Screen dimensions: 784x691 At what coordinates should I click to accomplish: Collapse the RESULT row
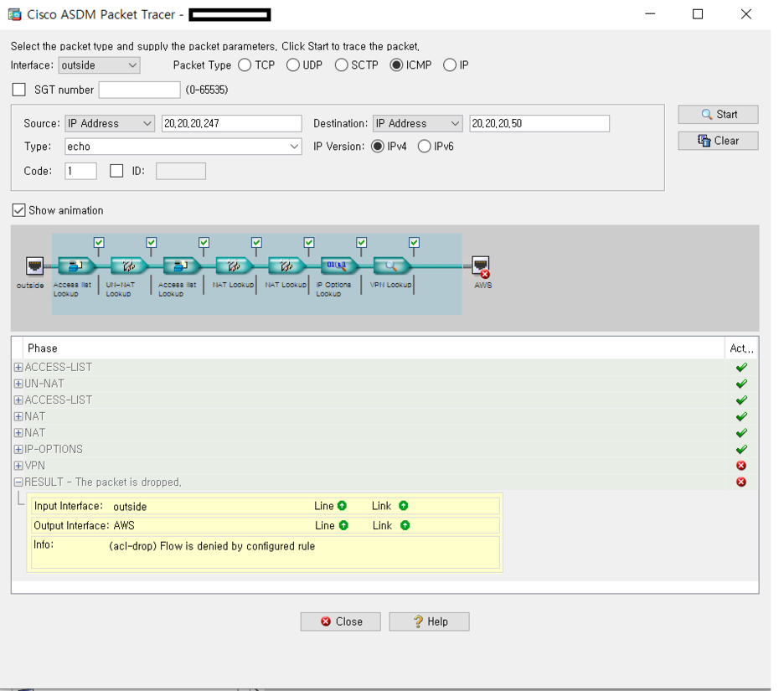pos(18,482)
